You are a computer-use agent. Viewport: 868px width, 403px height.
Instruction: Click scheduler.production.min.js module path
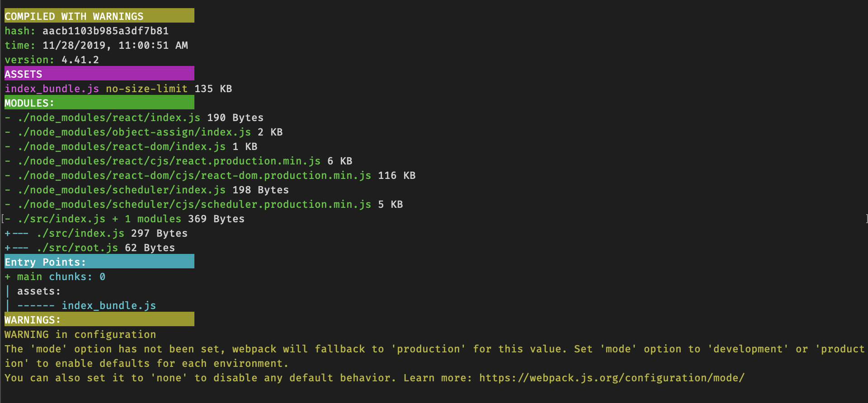[194, 204]
